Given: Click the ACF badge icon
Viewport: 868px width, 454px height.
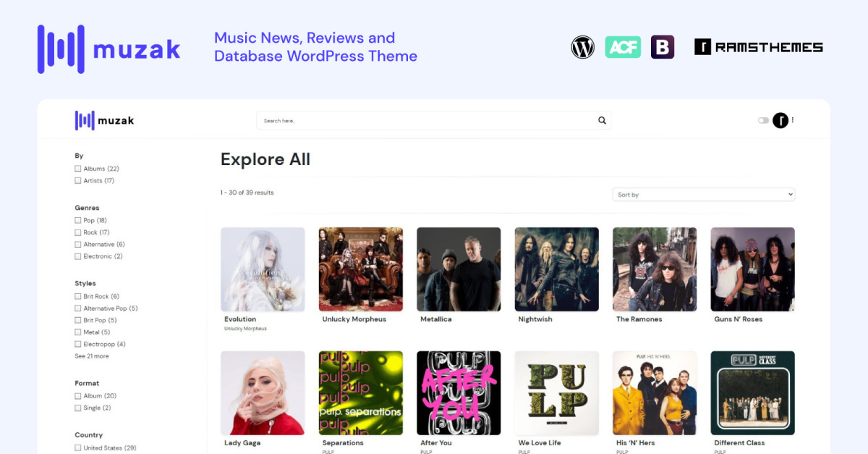Looking at the screenshot, I should [x=623, y=47].
